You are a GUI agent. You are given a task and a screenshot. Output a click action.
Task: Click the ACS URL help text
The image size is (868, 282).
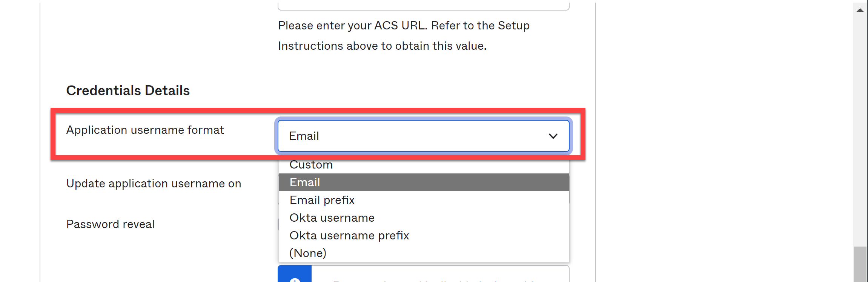tap(404, 36)
